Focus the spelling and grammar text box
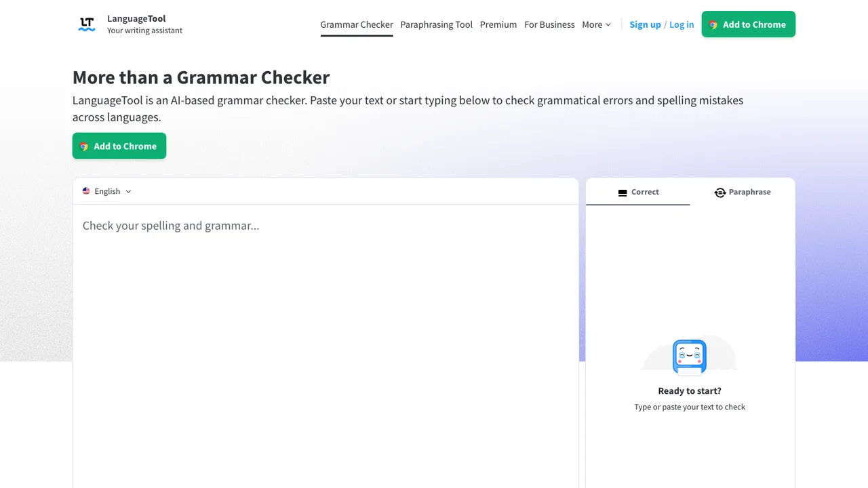868x488 pixels. point(325,346)
